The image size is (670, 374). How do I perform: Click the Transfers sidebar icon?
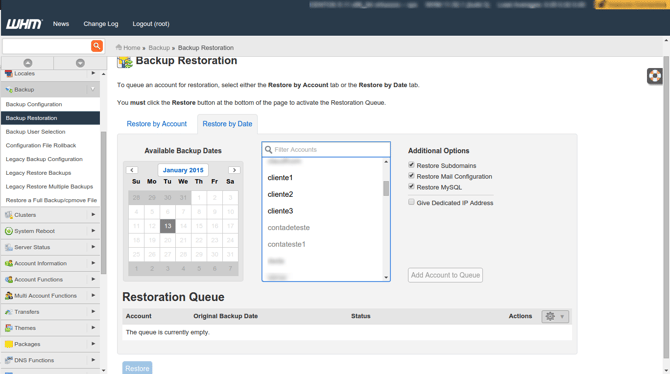9,312
